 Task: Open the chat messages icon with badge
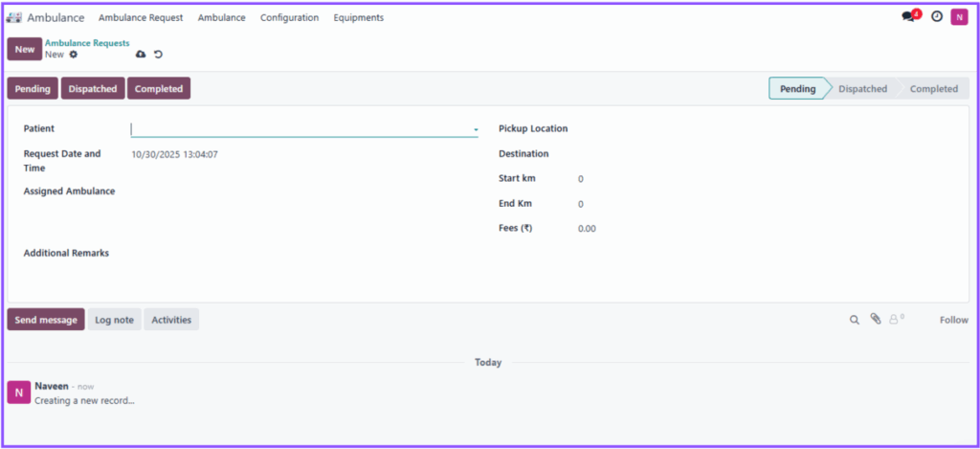[909, 17]
